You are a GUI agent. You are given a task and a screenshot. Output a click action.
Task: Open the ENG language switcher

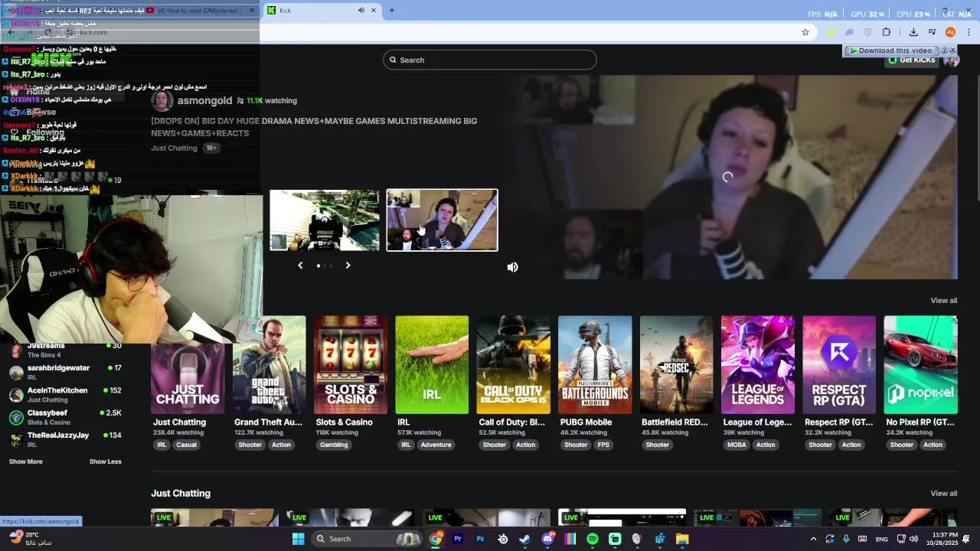tap(882, 539)
